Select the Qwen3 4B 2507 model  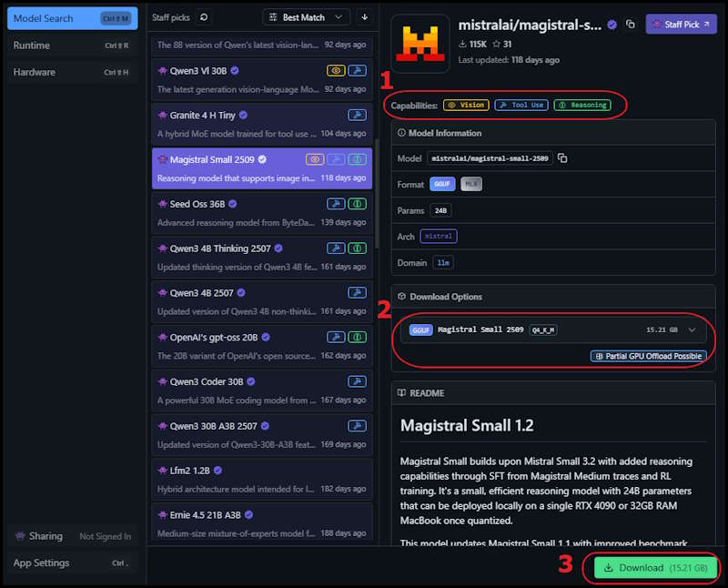point(262,302)
